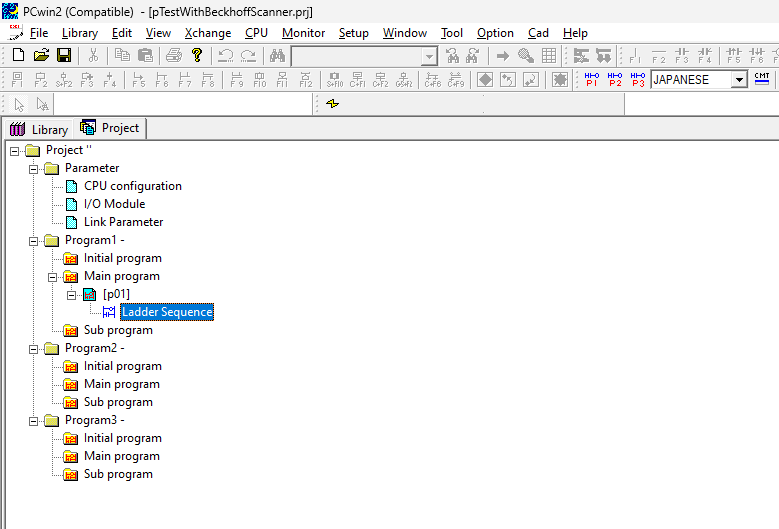This screenshot has height=529, width=779.
Task: Select CPU configuration in the tree
Action: (x=132, y=186)
